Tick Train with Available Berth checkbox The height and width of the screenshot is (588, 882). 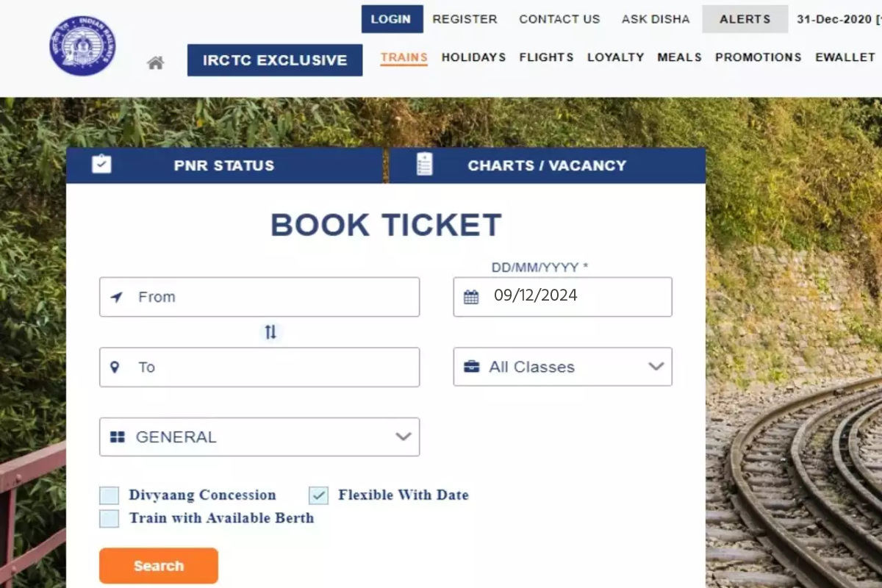[x=110, y=518]
